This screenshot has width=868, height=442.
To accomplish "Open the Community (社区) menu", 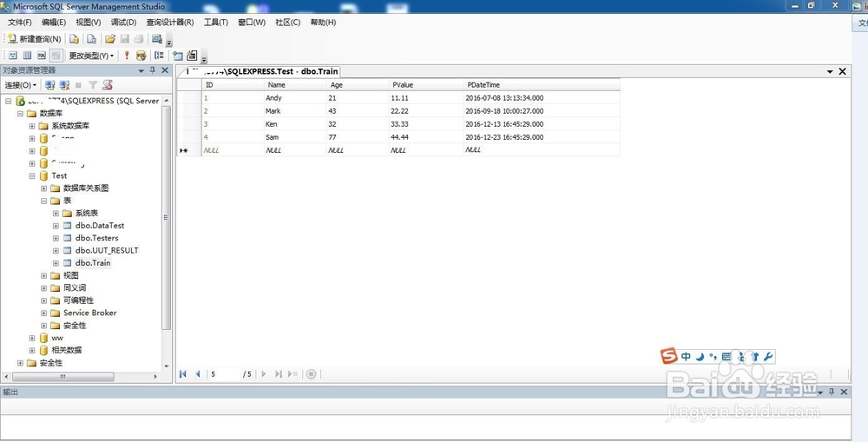I will point(288,23).
